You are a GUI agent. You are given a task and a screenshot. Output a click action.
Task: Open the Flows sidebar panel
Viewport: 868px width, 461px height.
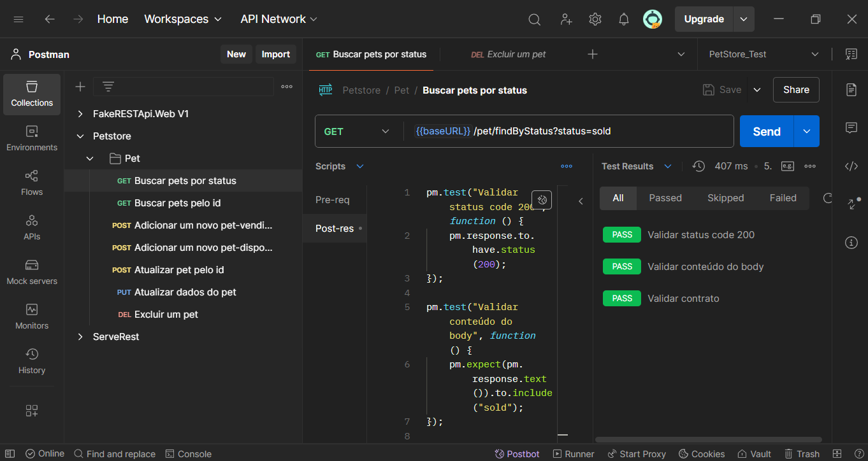[32, 183]
